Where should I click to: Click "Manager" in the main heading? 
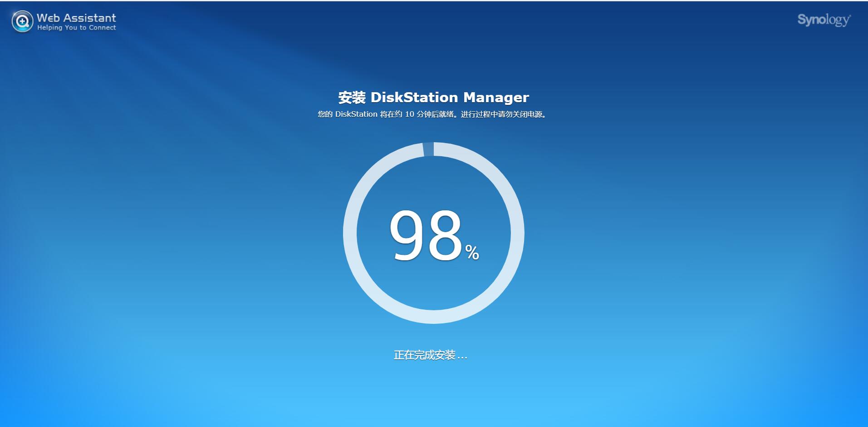pos(496,98)
